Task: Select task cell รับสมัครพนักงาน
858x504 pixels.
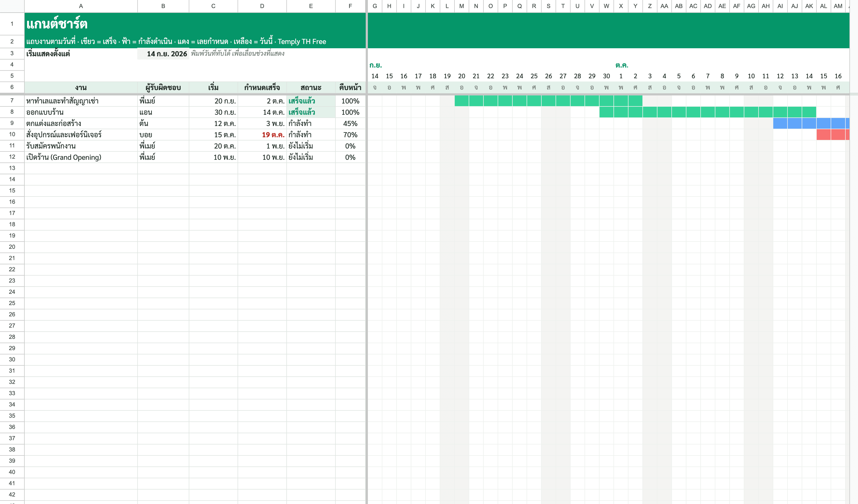Action: 81,146
